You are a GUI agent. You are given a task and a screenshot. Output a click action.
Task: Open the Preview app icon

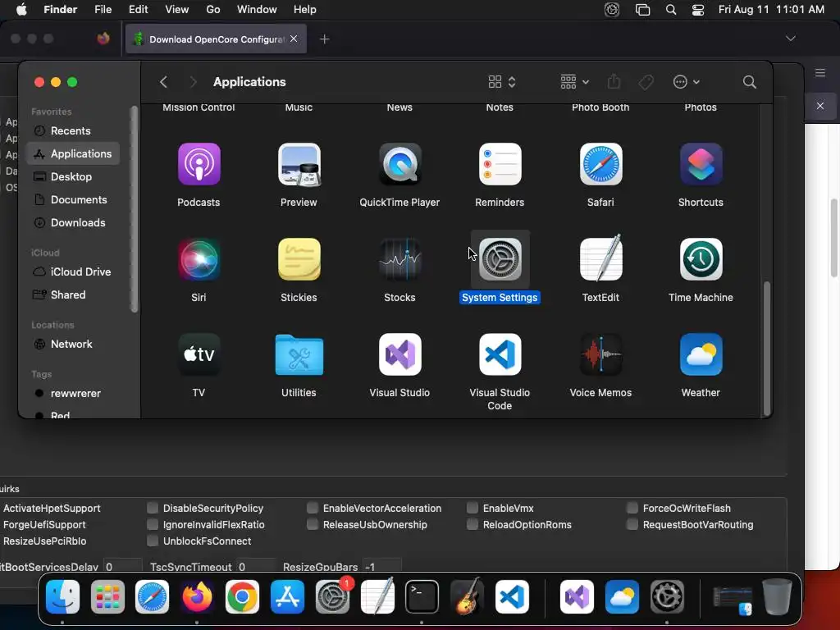299,164
